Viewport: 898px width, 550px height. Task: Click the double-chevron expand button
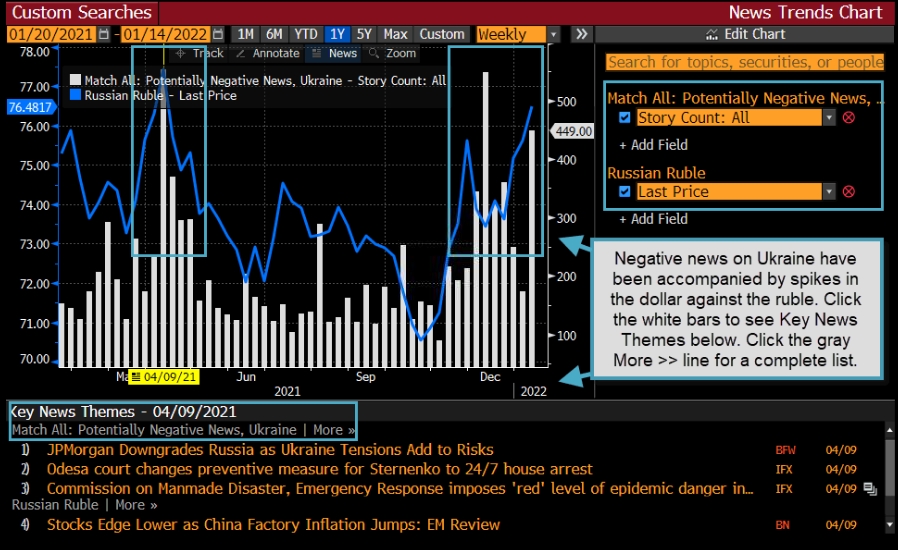[581, 34]
